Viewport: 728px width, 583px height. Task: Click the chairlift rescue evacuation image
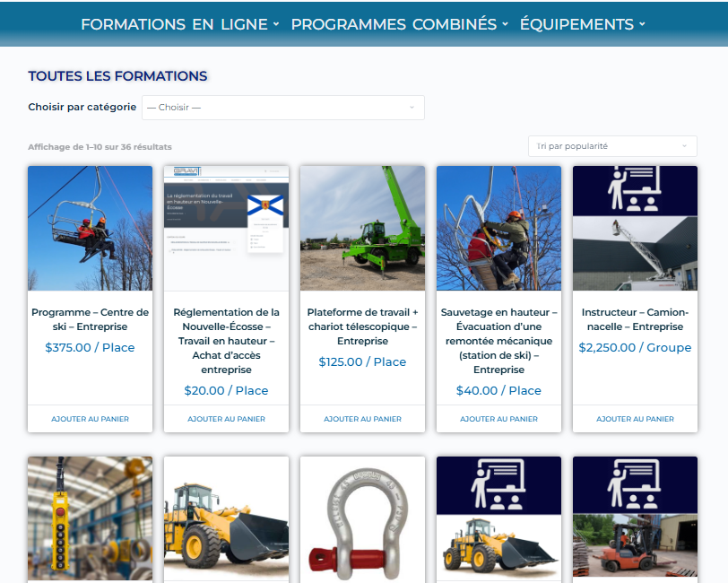[x=498, y=228]
